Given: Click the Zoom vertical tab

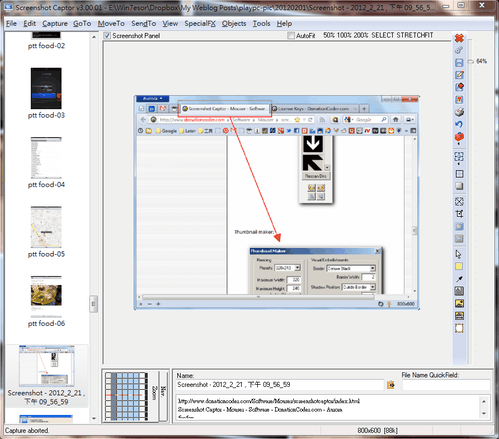Looking at the screenshot, I should point(154,393).
